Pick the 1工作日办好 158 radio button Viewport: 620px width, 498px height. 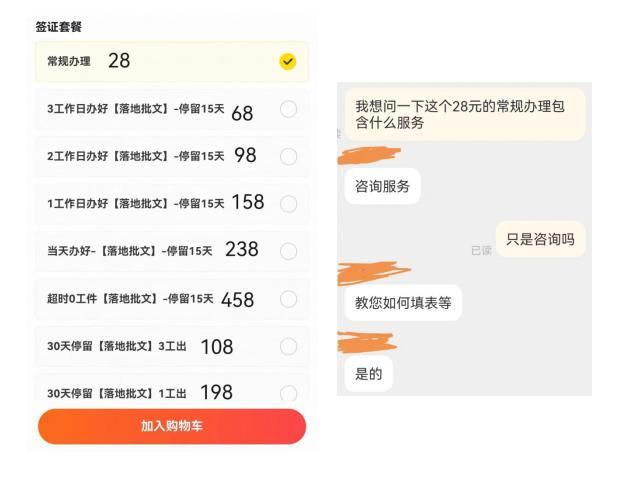coord(288,204)
